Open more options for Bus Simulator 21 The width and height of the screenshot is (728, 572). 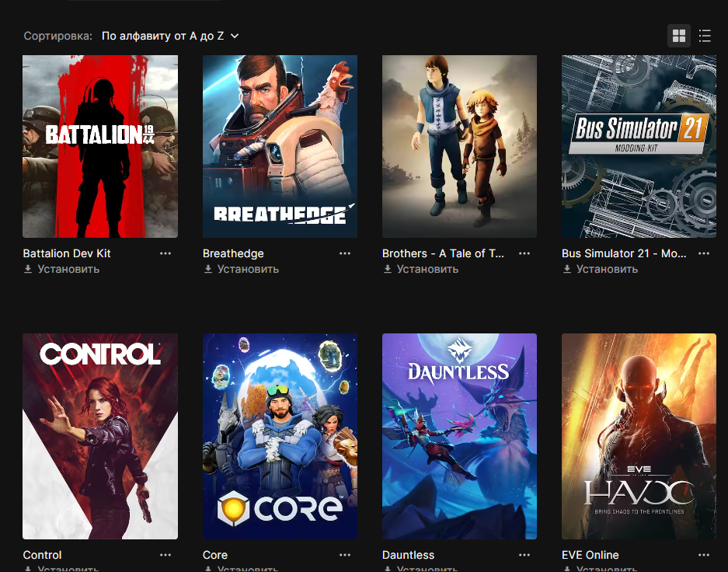(704, 253)
